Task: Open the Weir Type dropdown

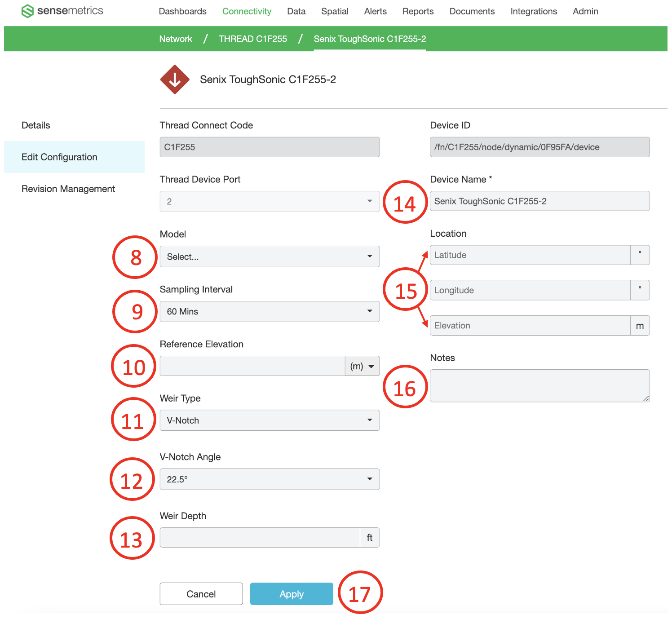Action: coord(270,420)
